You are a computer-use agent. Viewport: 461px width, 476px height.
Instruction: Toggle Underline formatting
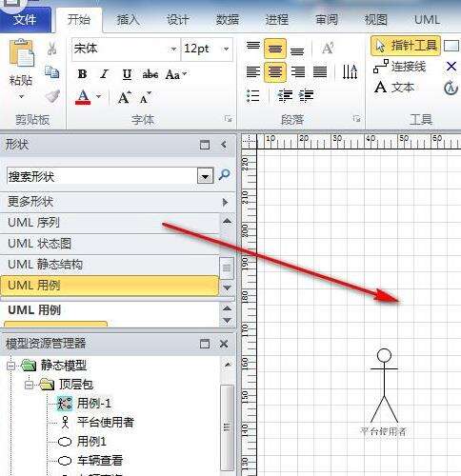127,74
